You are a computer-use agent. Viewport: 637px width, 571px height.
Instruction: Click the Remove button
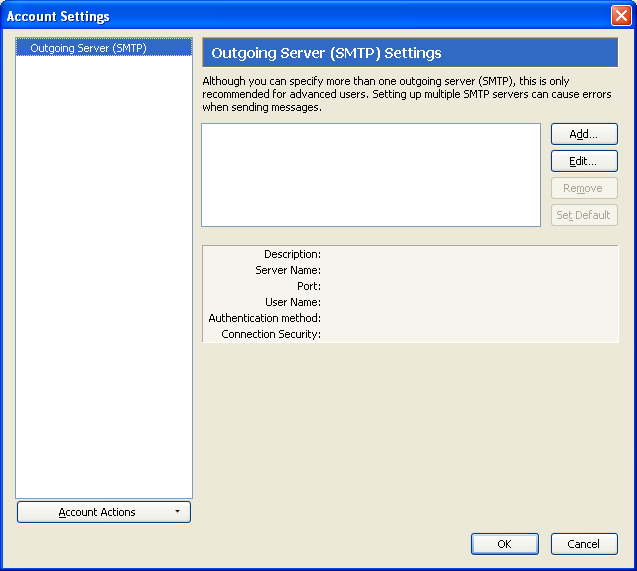tap(584, 188)
